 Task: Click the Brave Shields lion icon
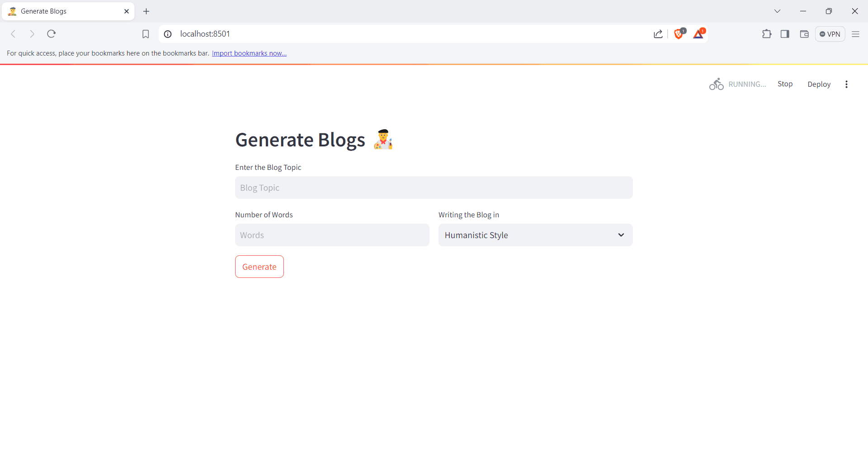coord(679,34)
